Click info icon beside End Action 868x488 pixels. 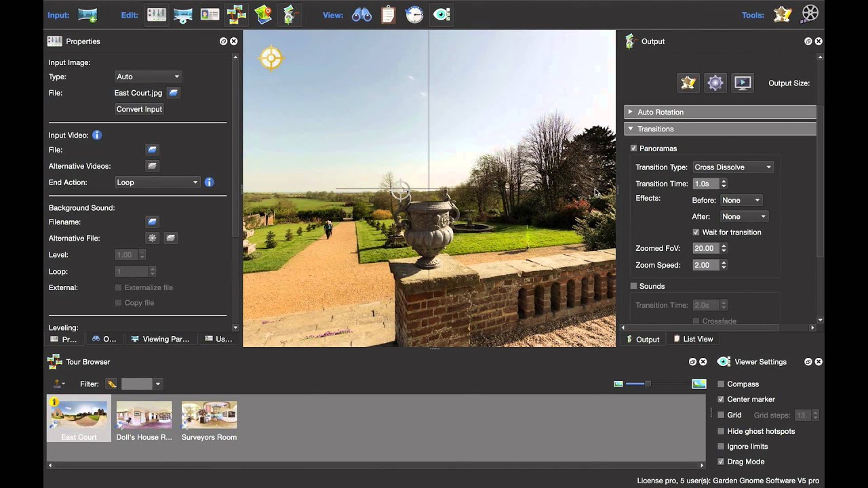pyautogui.click(x=209, y=182)
